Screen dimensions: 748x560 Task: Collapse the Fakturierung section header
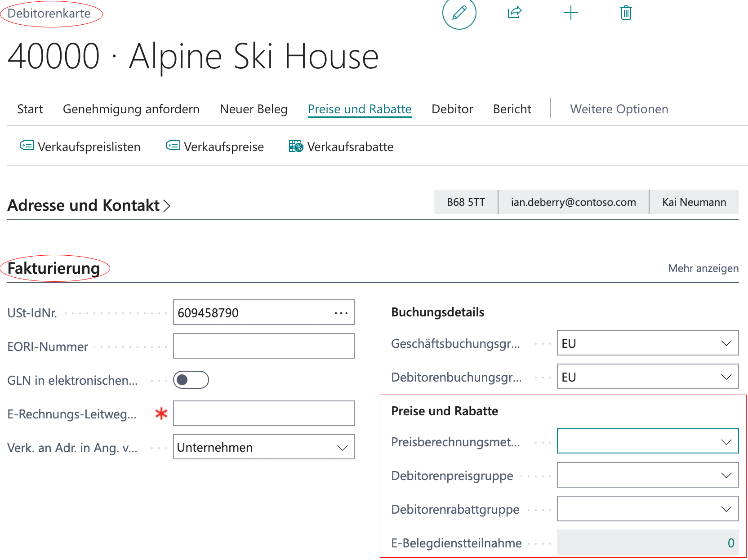click(54, 268)
